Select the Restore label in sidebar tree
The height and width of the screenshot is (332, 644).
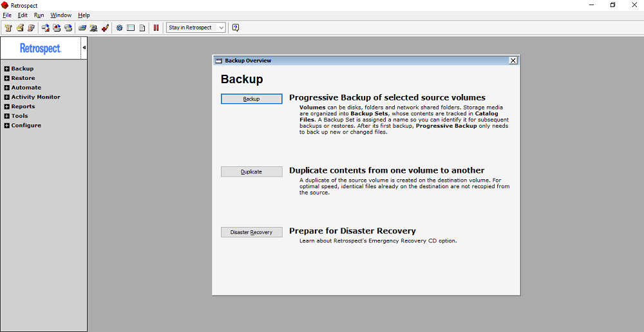pyautogui.click(x=23, y=78)
